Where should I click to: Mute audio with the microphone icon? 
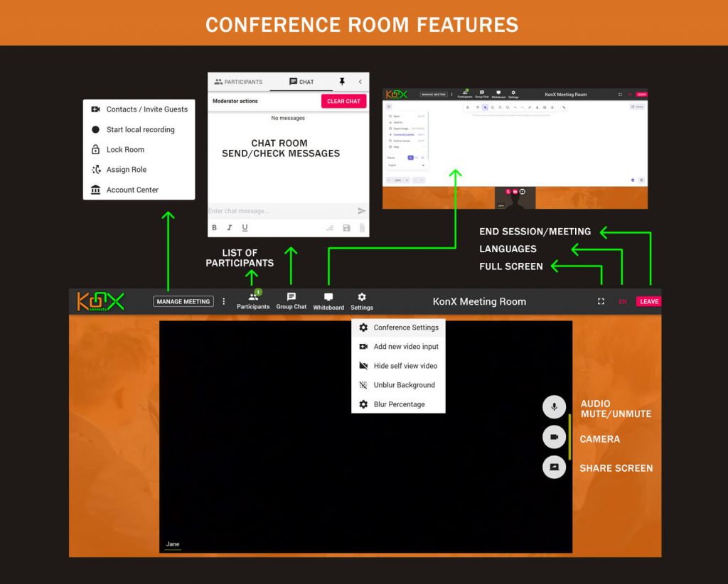[554, 407]
